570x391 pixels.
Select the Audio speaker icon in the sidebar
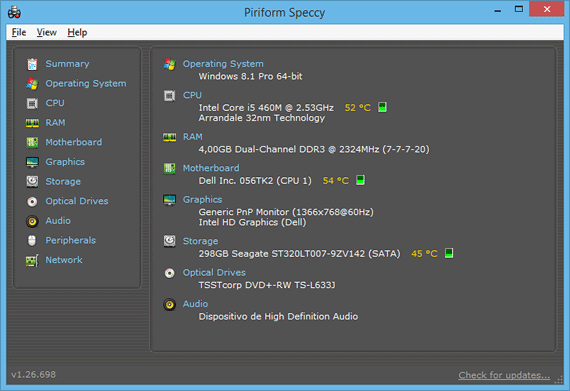(32, 221)
